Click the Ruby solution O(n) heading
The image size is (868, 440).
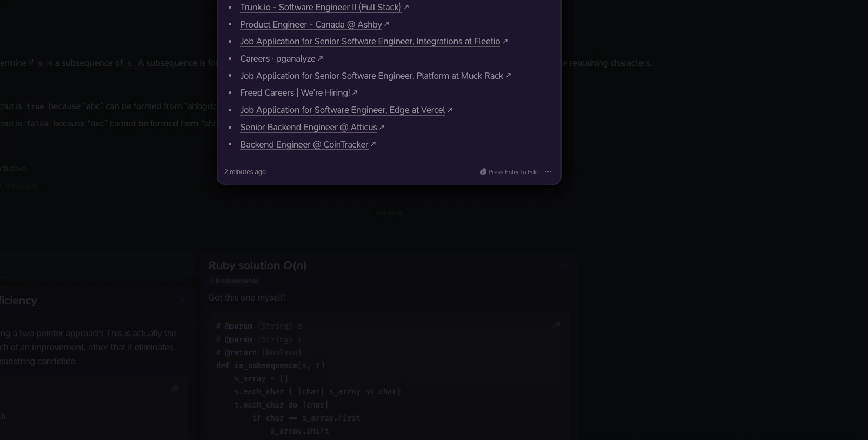[x=257, y=265]
